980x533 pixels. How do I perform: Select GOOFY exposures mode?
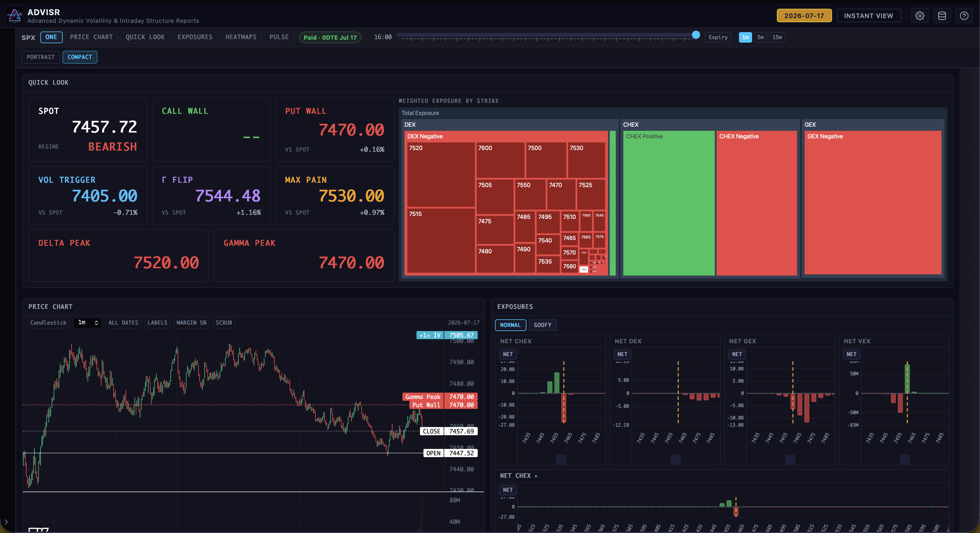pos(543,325)
